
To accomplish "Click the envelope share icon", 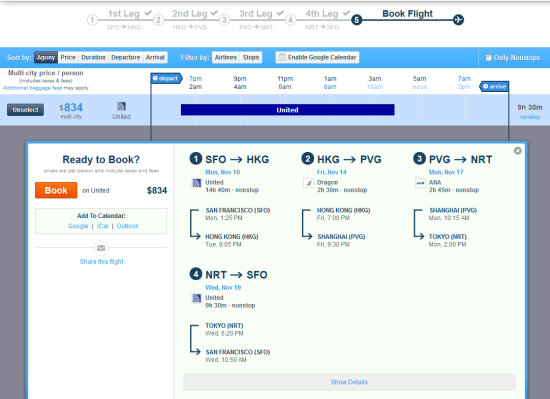I will point(101,248).
